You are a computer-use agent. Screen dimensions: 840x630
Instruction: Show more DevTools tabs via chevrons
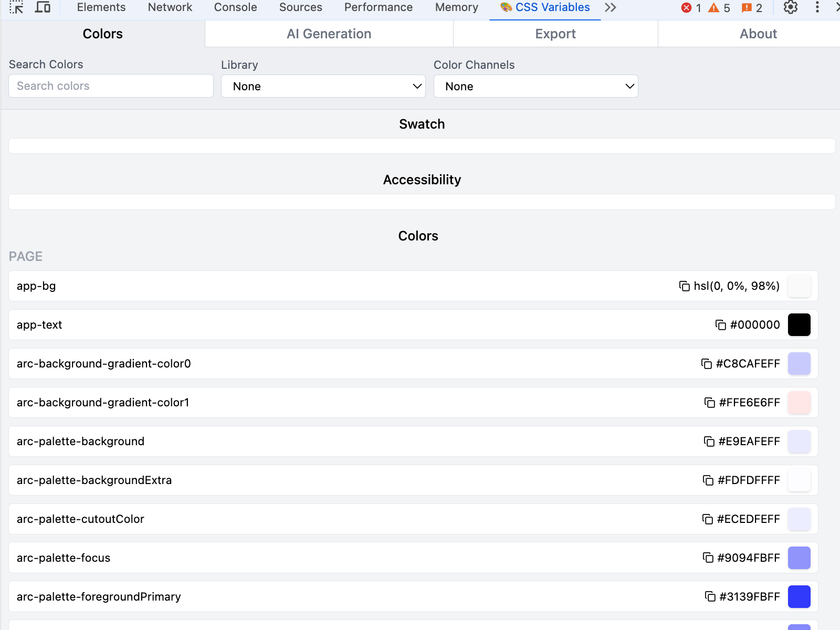[610, 7]
